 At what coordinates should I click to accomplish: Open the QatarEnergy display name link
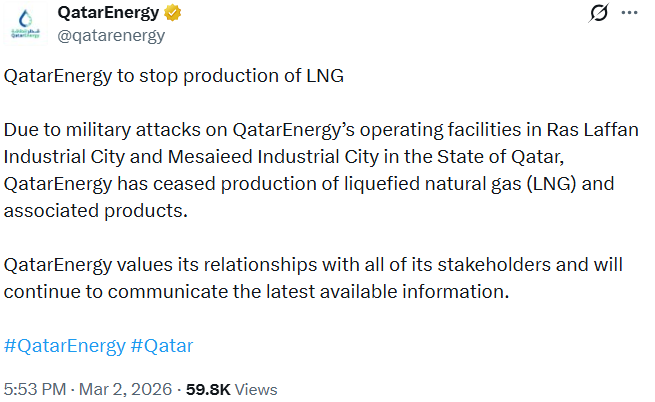coord(110,14)
